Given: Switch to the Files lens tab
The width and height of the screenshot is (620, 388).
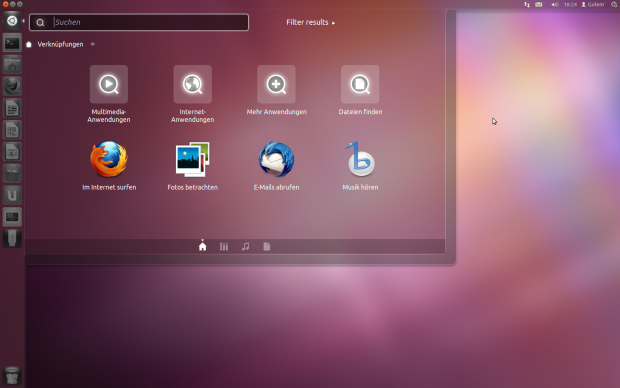Looking at the screenshot, I should click(267, 246).
